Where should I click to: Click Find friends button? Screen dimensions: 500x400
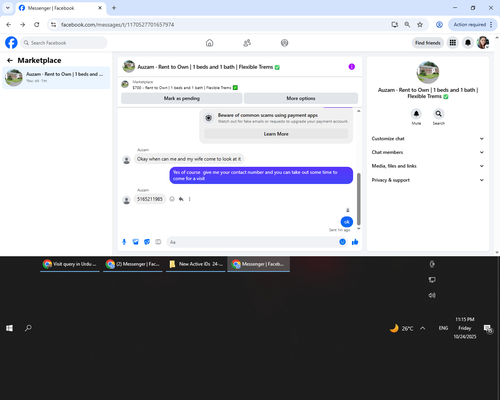428,43
